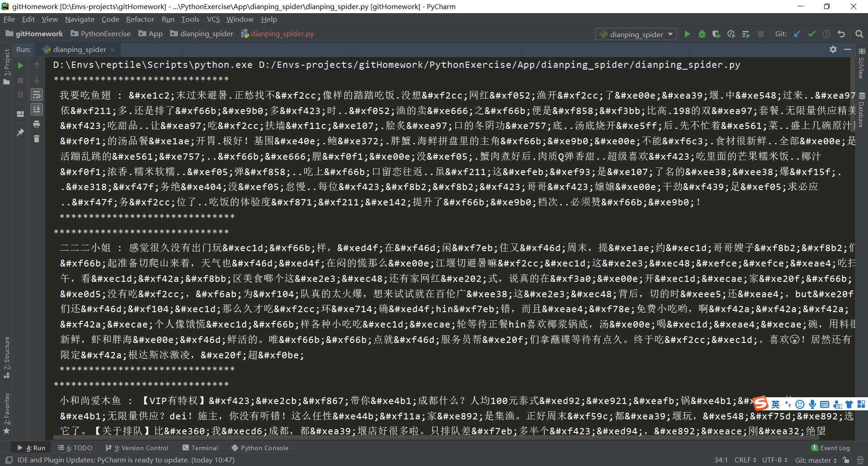868x466 pixels.
Task: Open the Database tool window on the right
Action: pyautogui.click(x=862, y=110)
